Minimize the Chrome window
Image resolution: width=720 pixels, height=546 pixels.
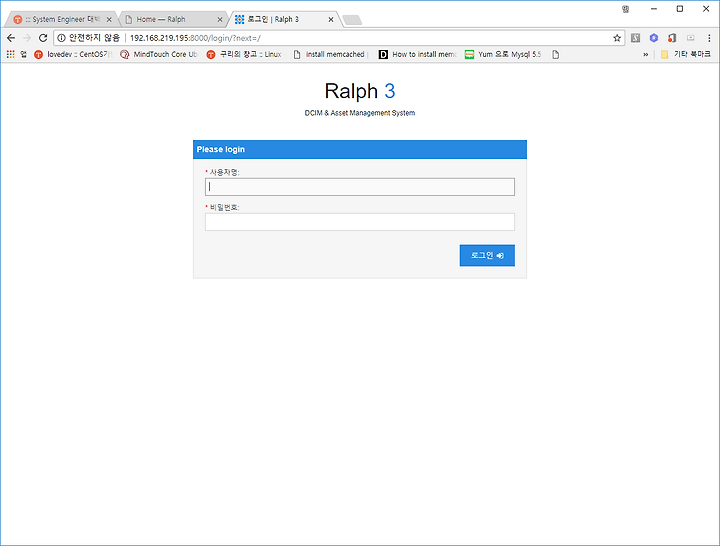coord(654,9)
